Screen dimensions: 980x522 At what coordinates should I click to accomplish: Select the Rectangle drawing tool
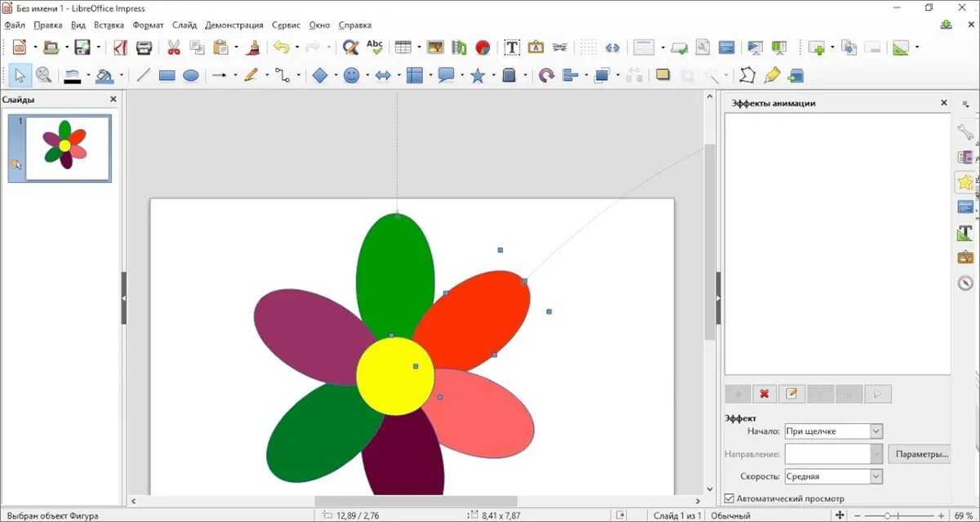[x=167, y=75]
